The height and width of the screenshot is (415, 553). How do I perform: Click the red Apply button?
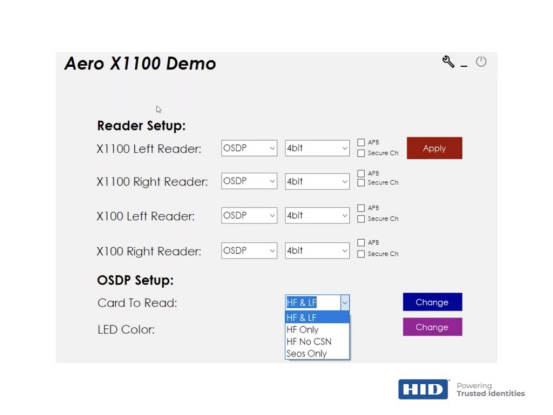[434, 148]
